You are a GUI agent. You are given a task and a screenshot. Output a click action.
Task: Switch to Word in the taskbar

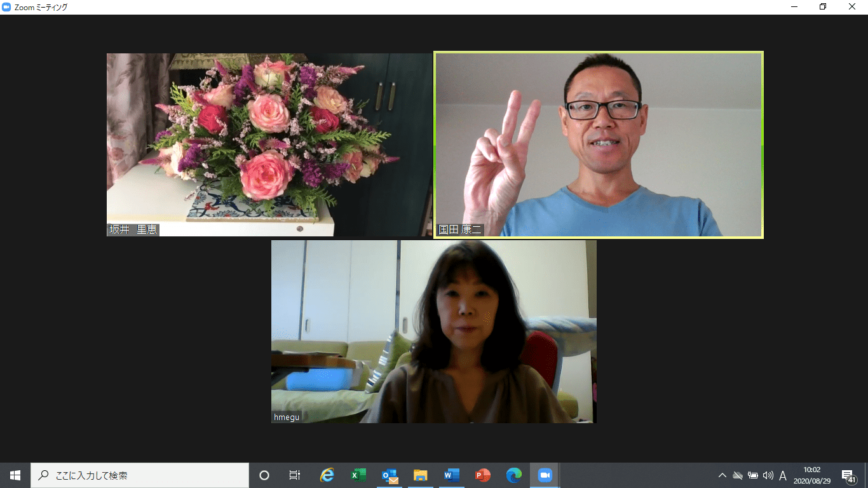(x=452, y=475)
